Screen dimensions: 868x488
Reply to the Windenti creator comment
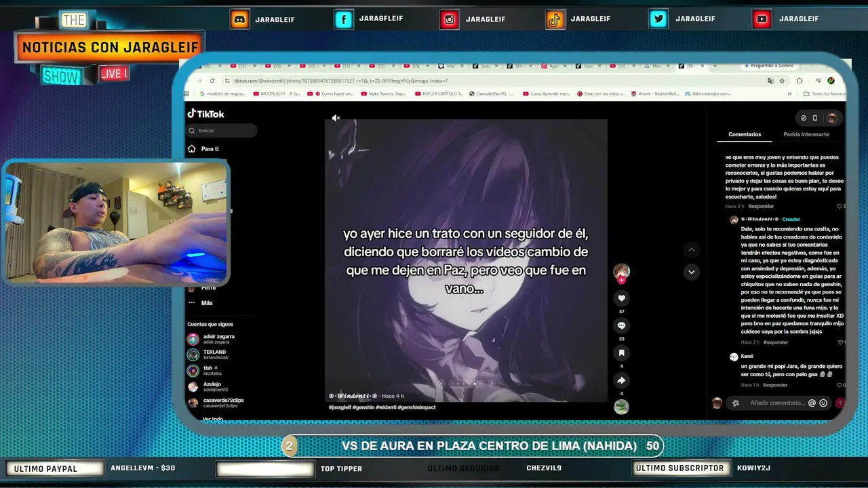[776, 342]
